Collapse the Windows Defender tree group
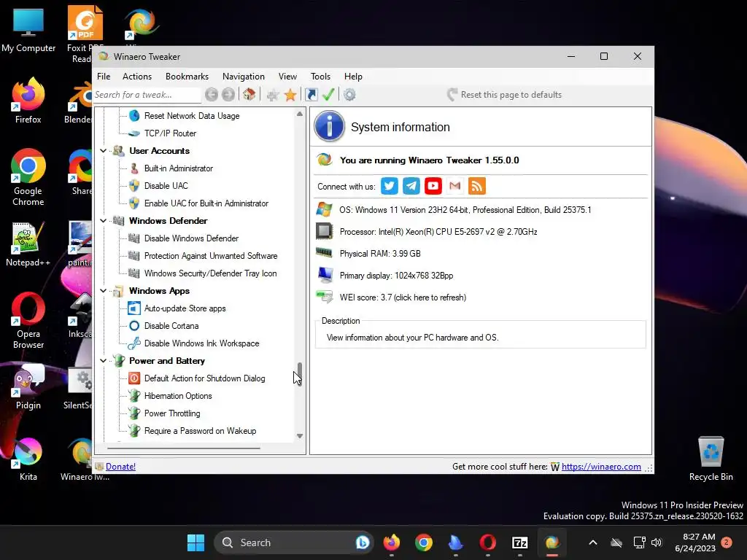Viewport: 747px width, 560px height. pos(104,220)
